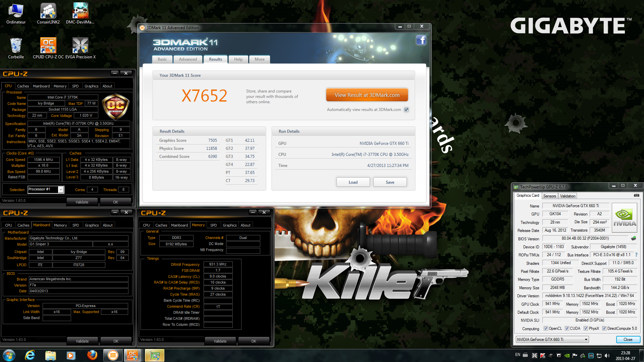The height and width of the screenshot is (362, 644).
Task: Toggle the DirectCompute 5.0 checkbox
Action: (604, 328)
